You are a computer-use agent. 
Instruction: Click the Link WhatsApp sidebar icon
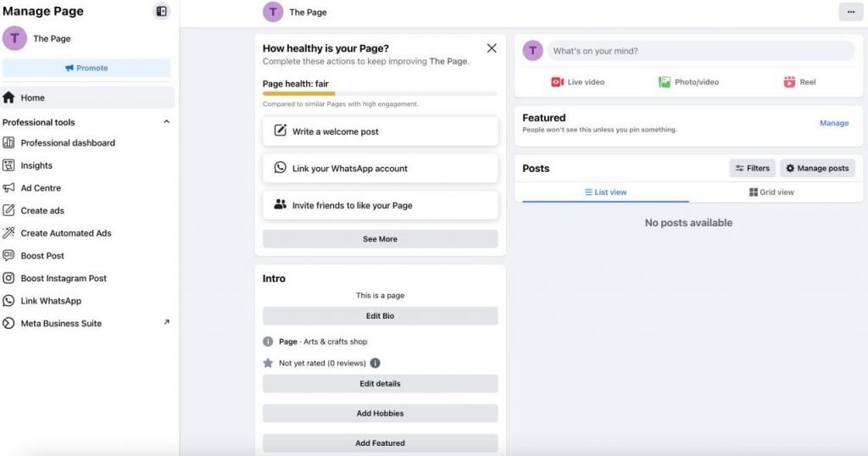pyautogui.click(x=8, y=301)
